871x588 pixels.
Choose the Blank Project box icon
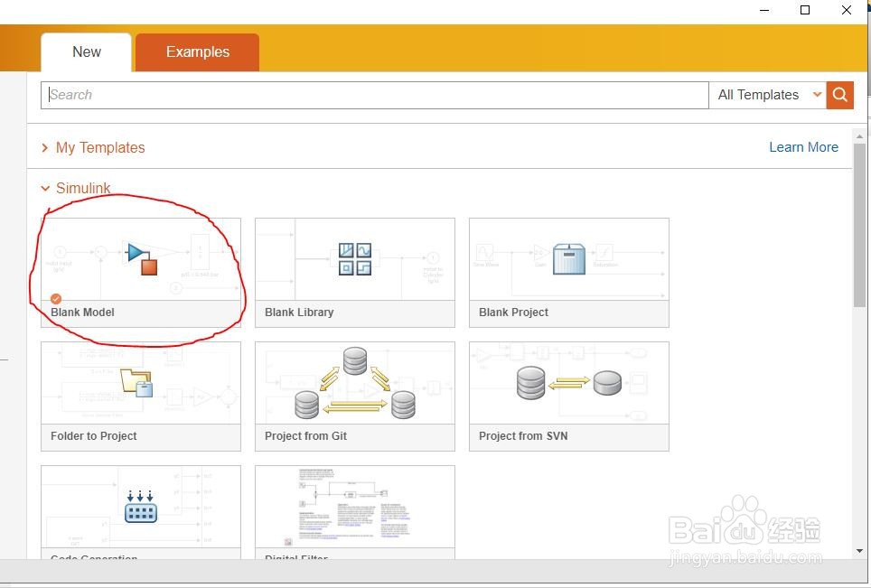click(x=569, y=258)
